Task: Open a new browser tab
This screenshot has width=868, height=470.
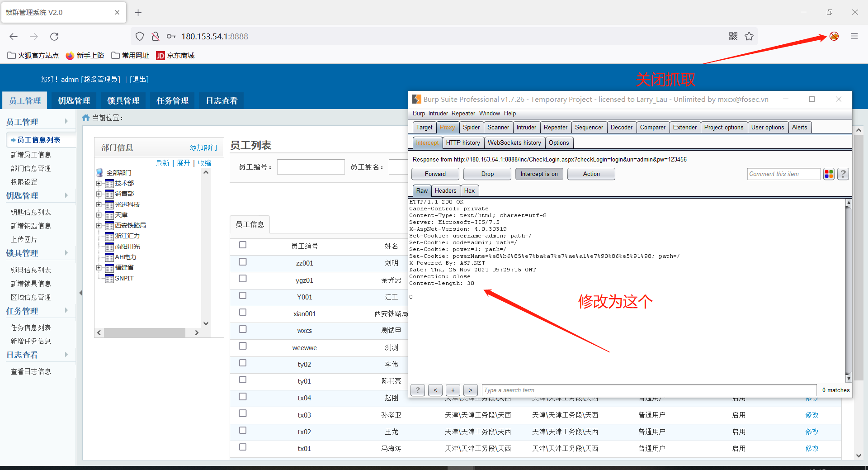Action: pos(138,13)
